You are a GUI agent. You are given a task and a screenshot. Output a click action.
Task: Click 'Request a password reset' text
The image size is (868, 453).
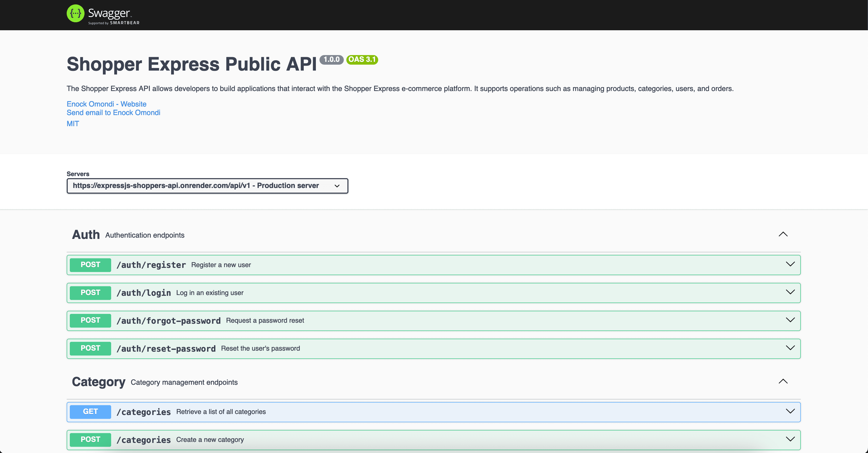tap(265, 321)
